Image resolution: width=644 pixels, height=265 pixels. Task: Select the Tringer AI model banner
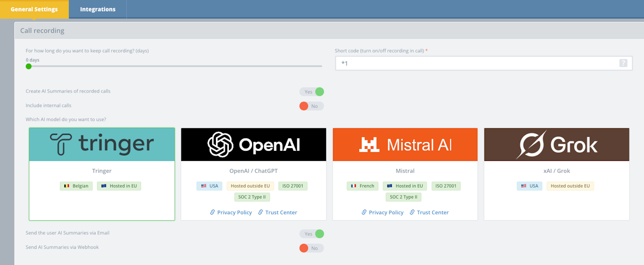pos(102,144)
